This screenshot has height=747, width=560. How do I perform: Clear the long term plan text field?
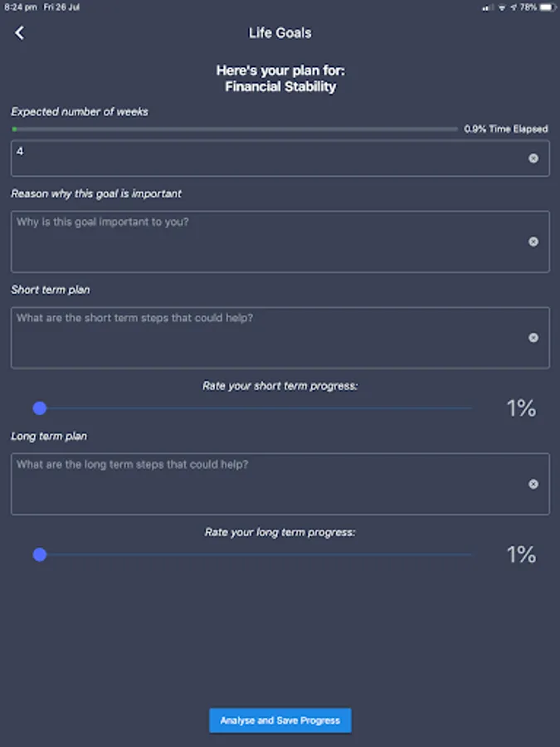pos(534,484)
